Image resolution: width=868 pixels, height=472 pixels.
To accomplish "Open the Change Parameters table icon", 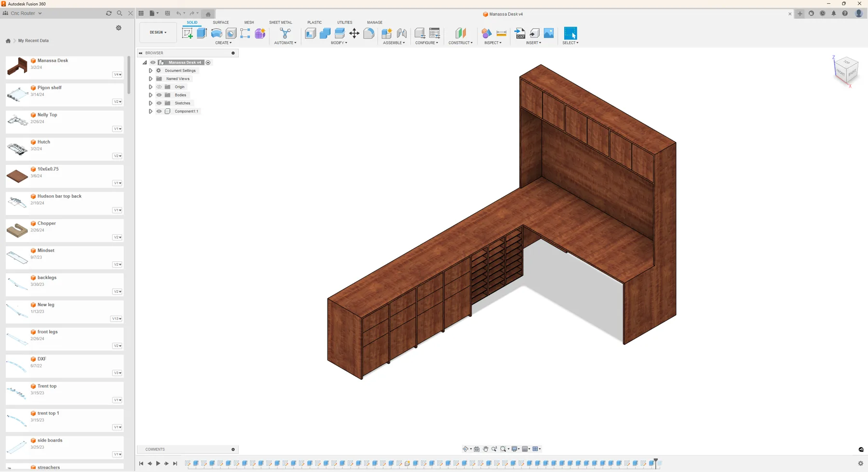I will [x=434, y=33].
